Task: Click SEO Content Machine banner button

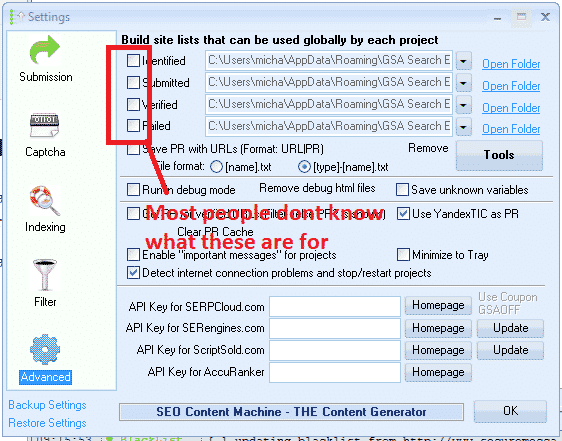Action: click(x=291, y=412)
